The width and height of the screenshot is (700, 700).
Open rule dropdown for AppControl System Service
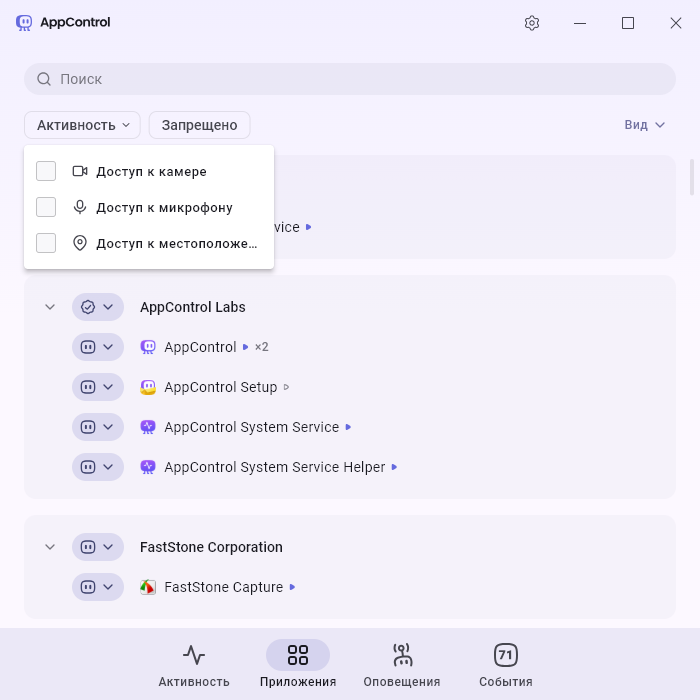point(98,427)
